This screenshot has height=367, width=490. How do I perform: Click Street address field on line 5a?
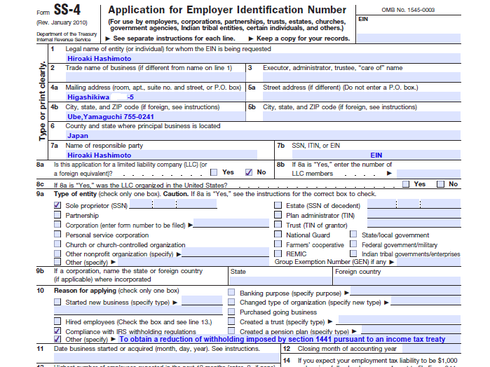pyautogui.click(x=362, y=97)
